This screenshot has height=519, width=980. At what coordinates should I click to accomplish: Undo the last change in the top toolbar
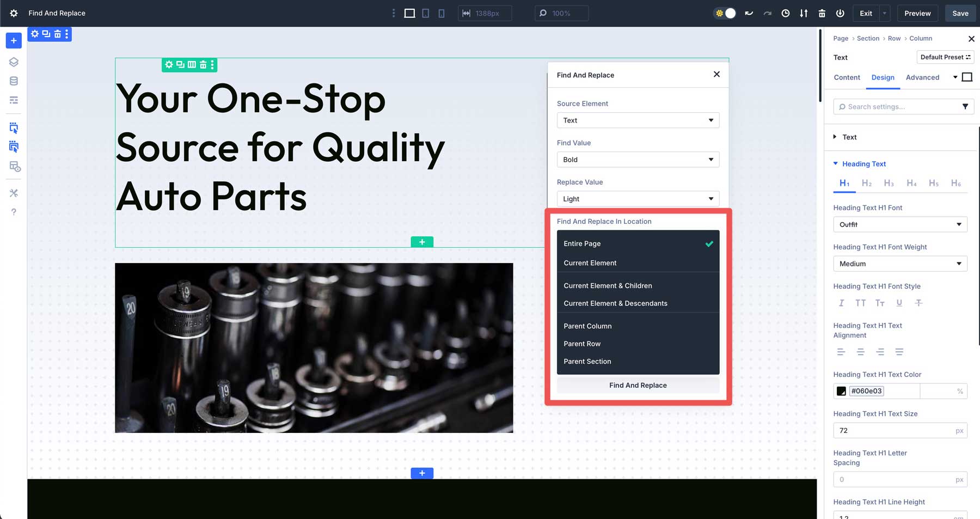click(x=749, y=13)
